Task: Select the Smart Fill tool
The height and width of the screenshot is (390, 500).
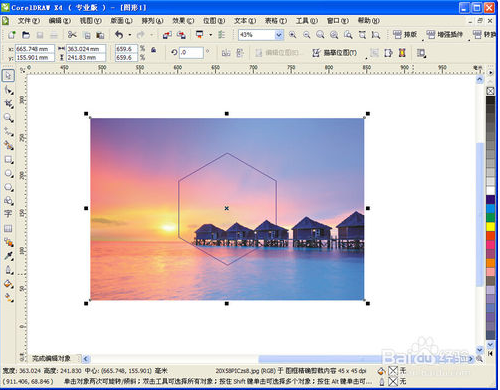Action: coord(8,145)
